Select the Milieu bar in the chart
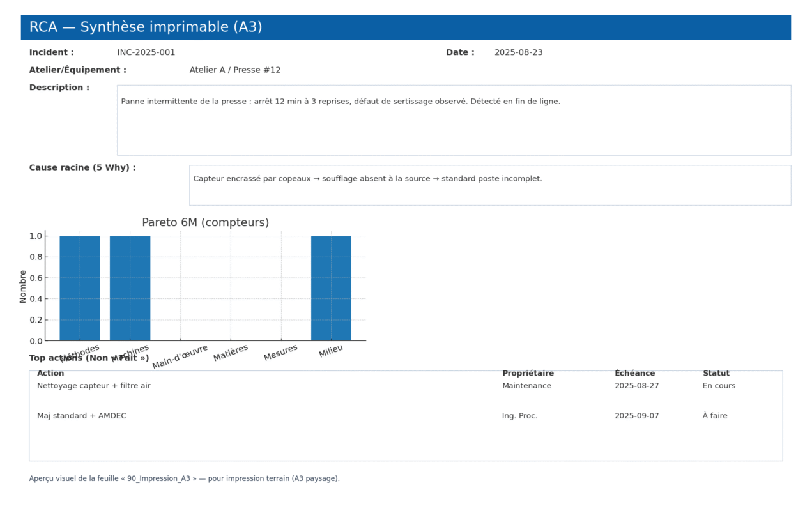The width and height of the screenshot is (812, 511). click(x=331, y=288)
